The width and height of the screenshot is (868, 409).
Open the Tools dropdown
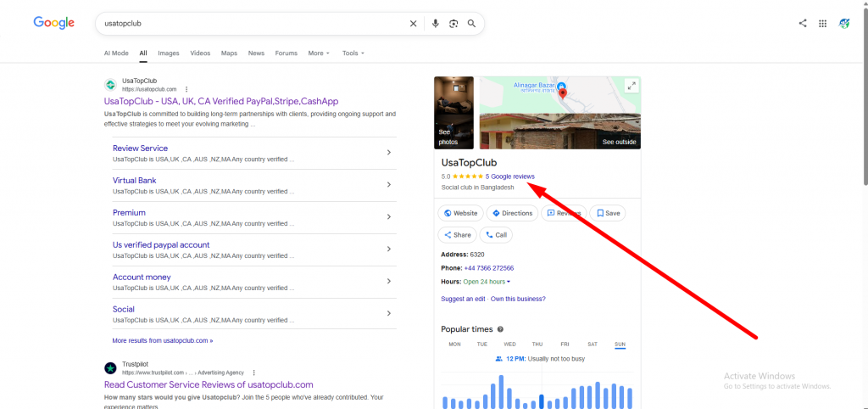pos(353,53)
